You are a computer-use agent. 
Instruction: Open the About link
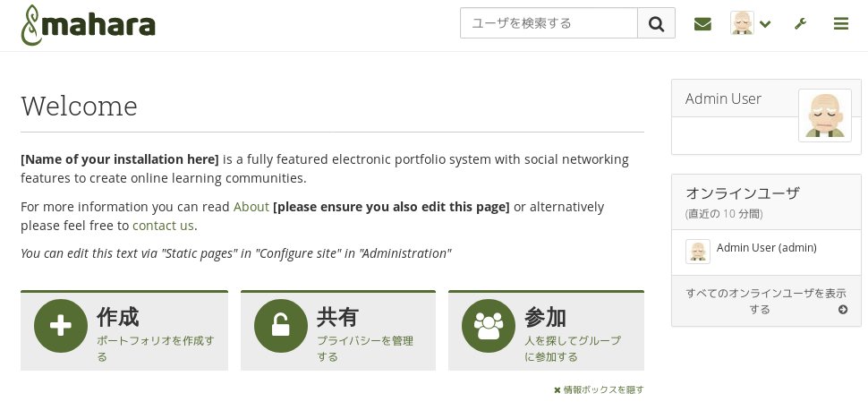(x=251, y=207)
